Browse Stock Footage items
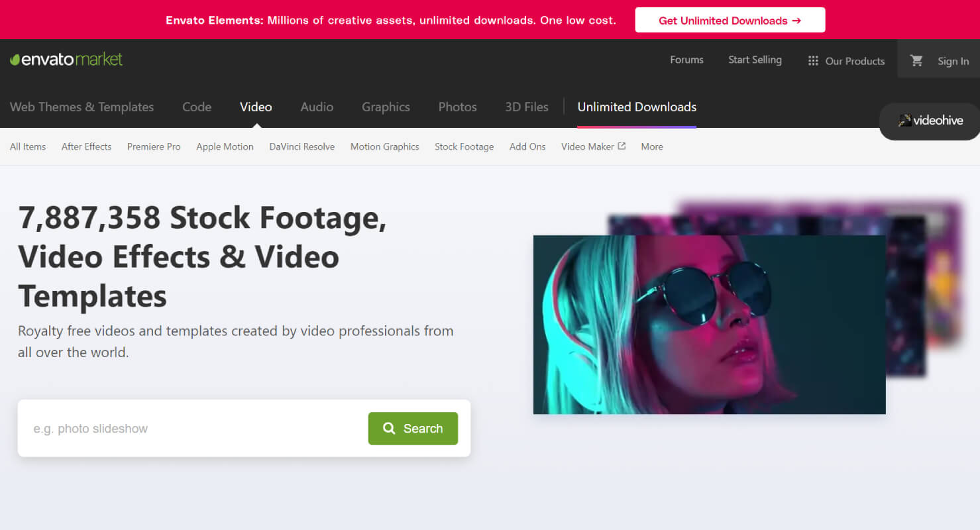This screenshot has height=530, width=980. [x=464, y=146]
